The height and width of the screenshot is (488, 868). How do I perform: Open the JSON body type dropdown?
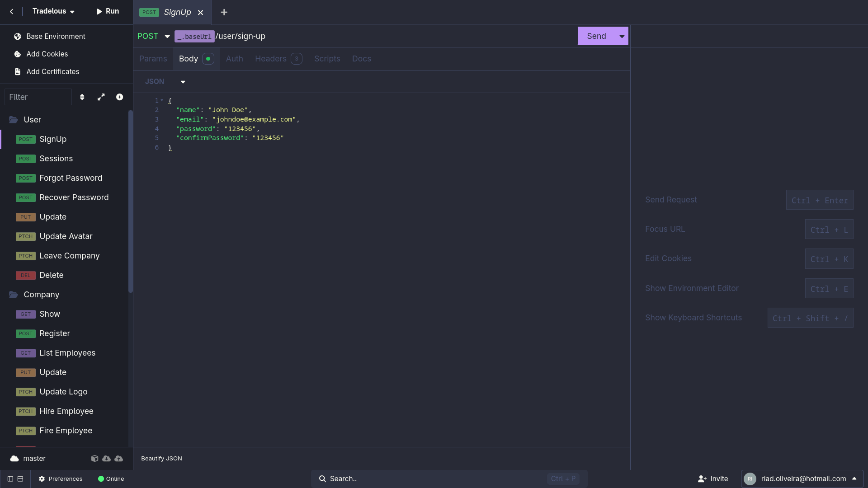pyautogui.click(x=165, y=82)
